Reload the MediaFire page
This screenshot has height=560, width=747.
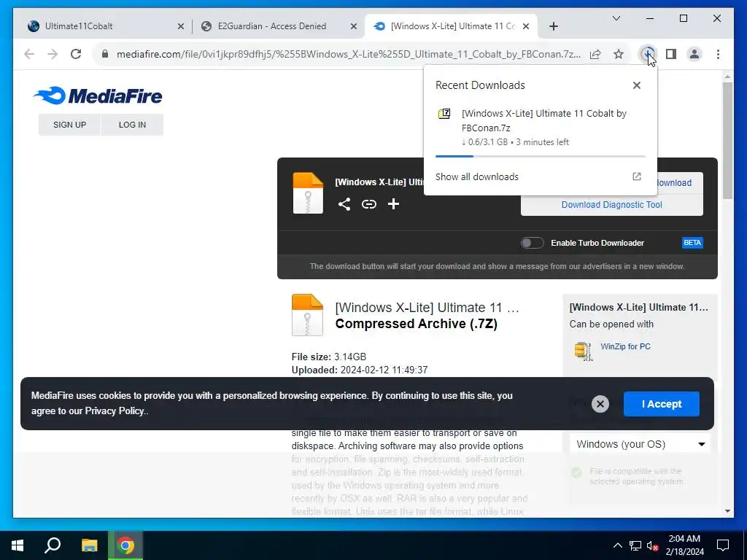tap(76, 54)
